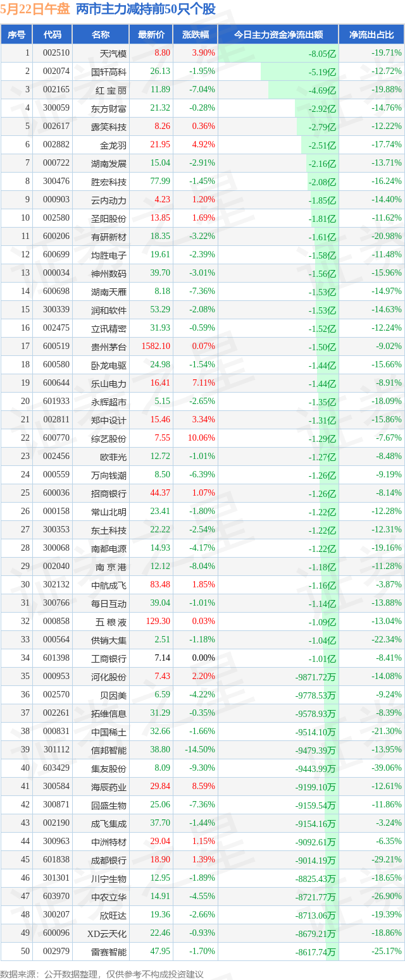Click the 涨跌幅 column header
The height and width of the screenshot is (980, 405).
[x=195, y=35]
